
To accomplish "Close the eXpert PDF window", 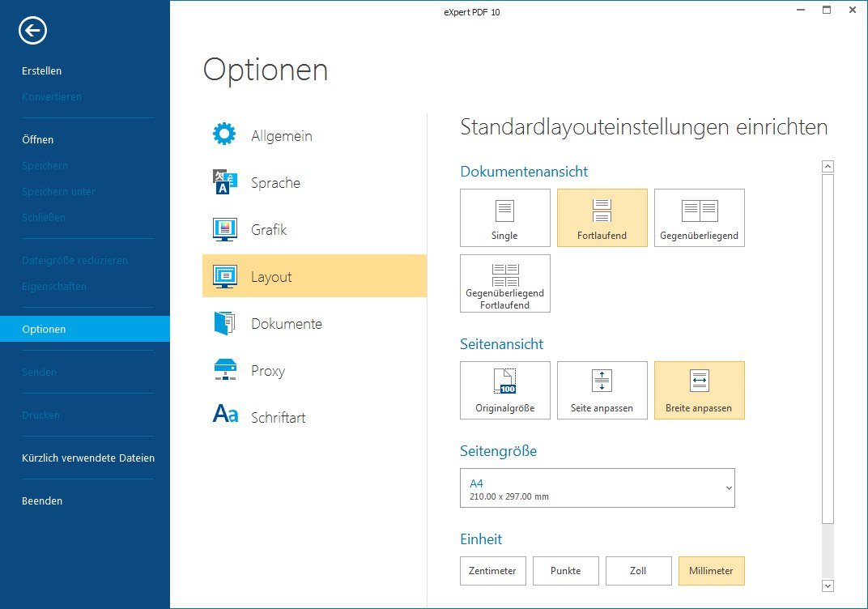I will 853,10.
